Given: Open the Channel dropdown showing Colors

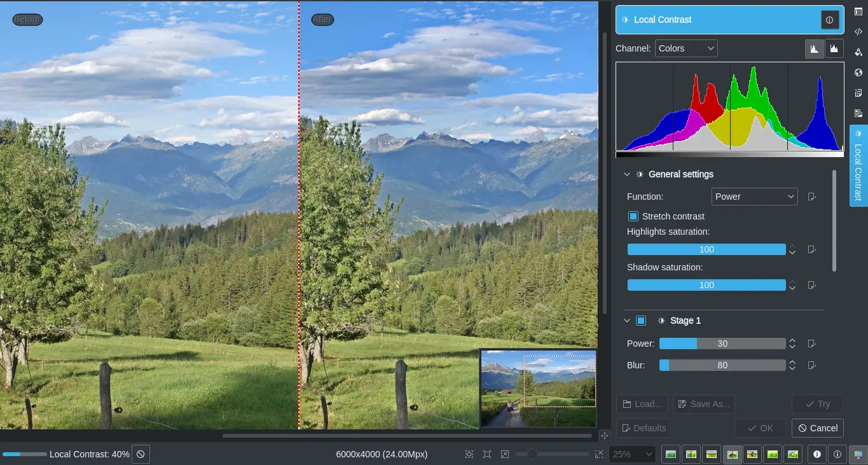Looking at the screenshot, I should point(686,48).
